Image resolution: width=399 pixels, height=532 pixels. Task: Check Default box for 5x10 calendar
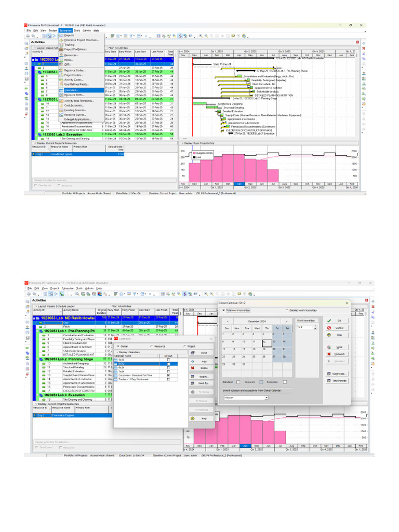[x=168, y=360]
